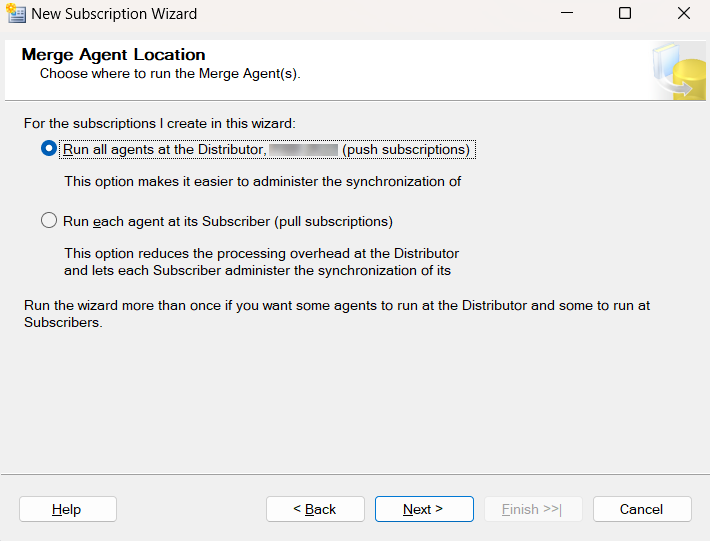The width and height of the screenshot is (710, 541).
Task: Choose Run each agent at its Subscriber
Action: [x=49, y=221]
